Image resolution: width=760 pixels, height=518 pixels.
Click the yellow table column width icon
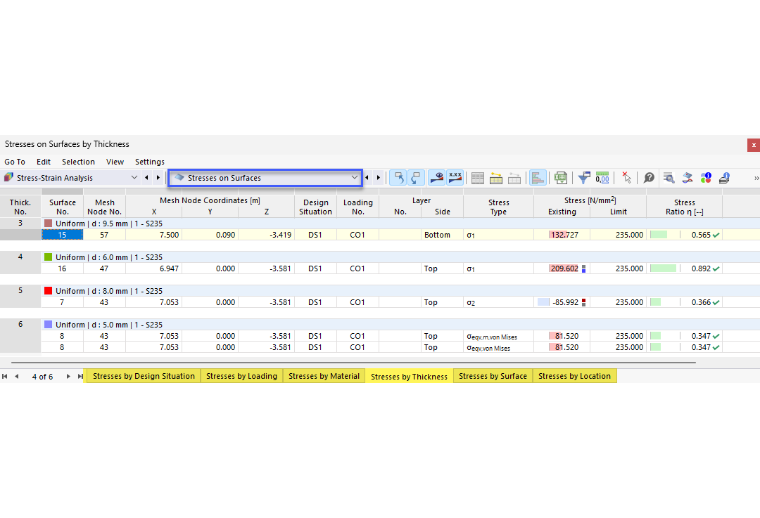coord(496,178)
